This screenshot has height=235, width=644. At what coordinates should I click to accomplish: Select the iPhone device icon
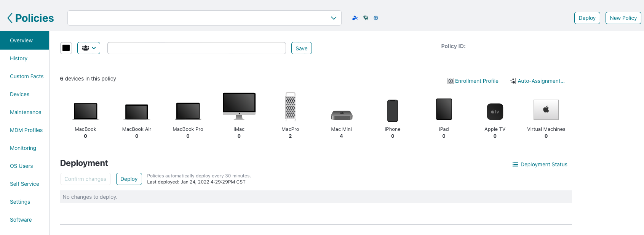coord(393,111)
